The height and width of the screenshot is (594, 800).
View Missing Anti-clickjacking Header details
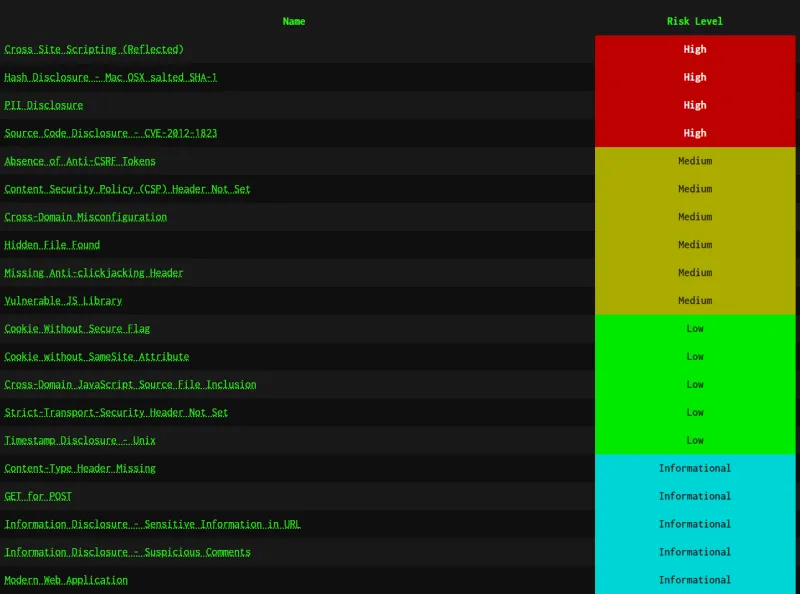(x=94, y=273)
